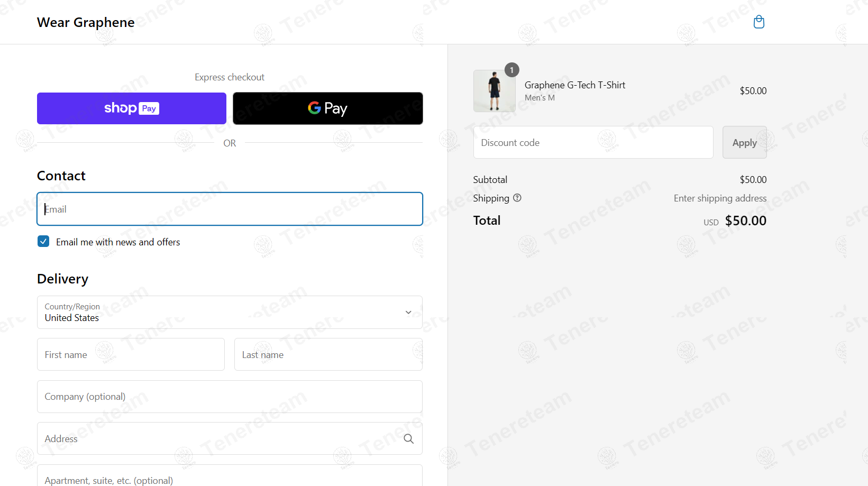Image resolution: width=868 pixels, height=486 pixels.
Task: Apply the discount code
Action: click(x=744, y=142)
